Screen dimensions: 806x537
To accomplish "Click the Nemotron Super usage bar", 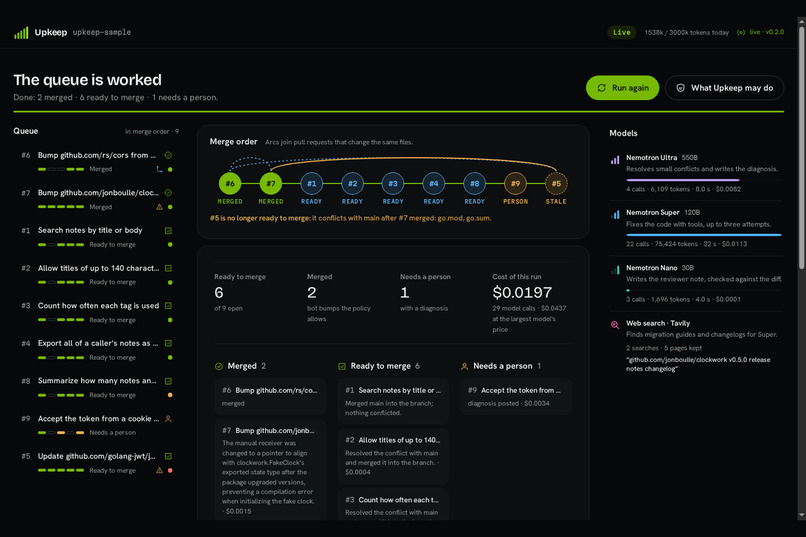I will [x=704, y=235].
